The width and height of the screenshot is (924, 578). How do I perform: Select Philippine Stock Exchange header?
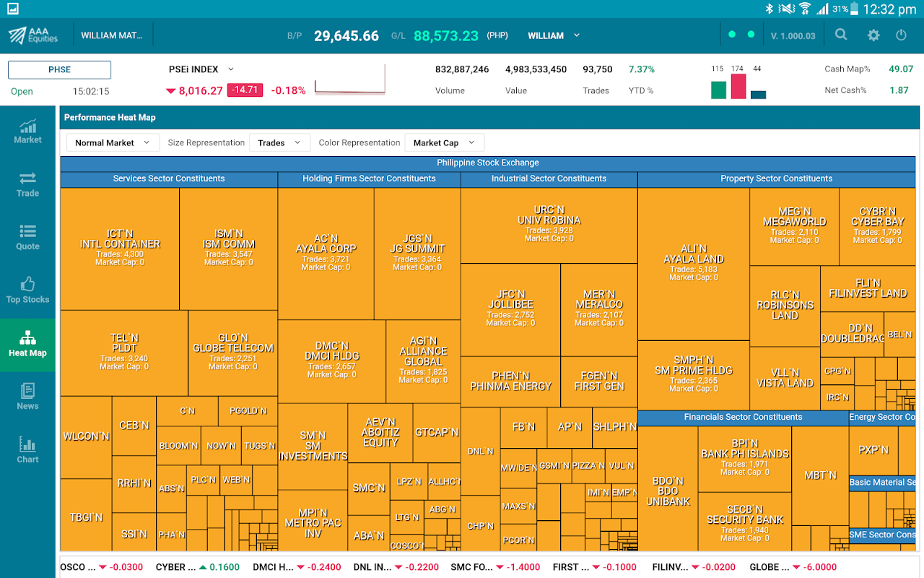[488, 163]
